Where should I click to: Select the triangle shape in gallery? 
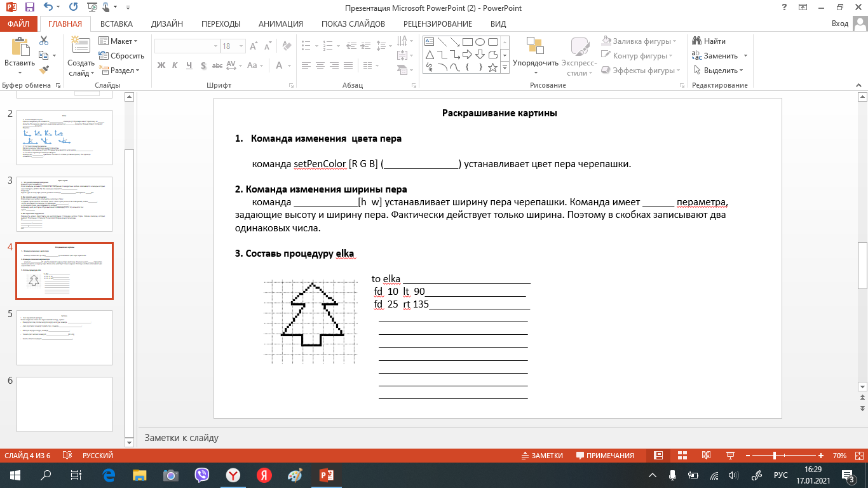click(430, 54)
